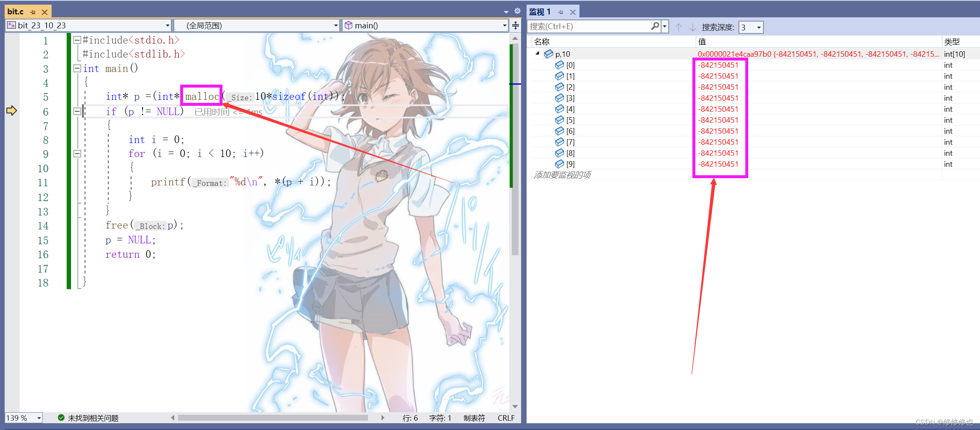The image size is (980, 430).
Task: Click the return keyword on line 16
Action: [122, 254]
